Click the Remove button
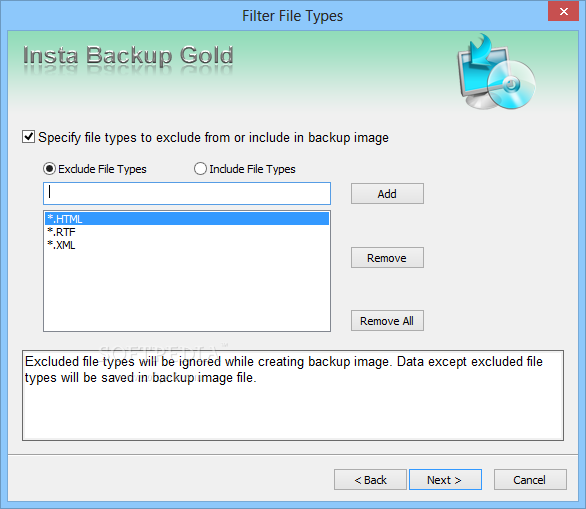 coord(387,257)
